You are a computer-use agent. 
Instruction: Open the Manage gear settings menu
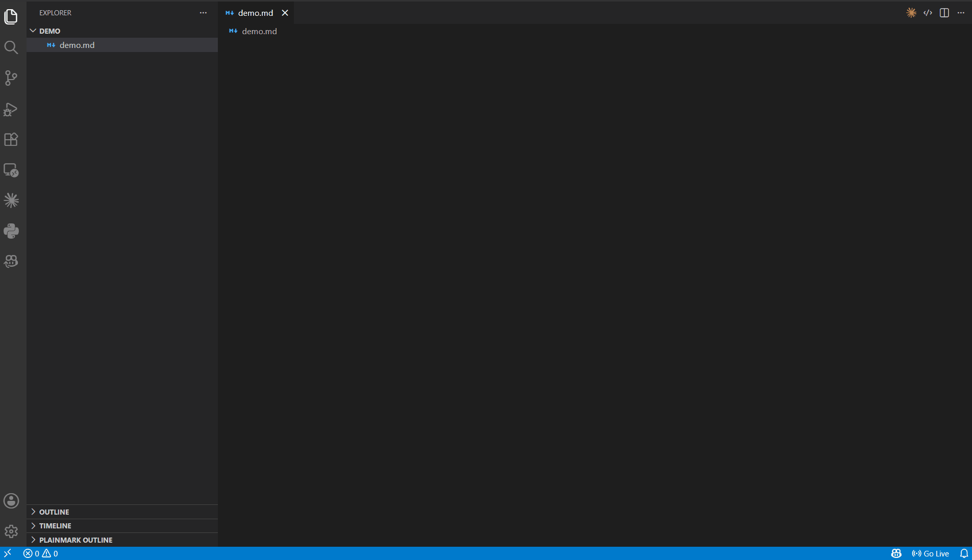pos(11,531)
